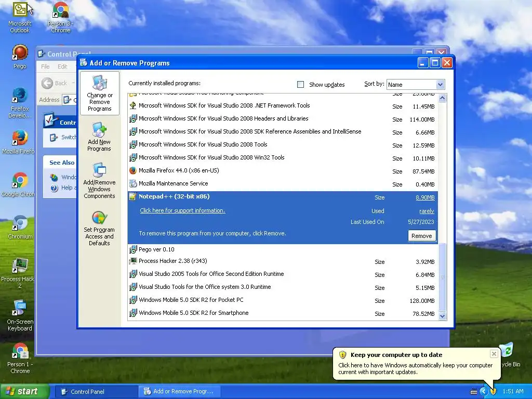This screenshot has width=532, height=399.
Task: Select Visual Studio 2005 Tools for Office Runtime
Action: click(283, 274)
